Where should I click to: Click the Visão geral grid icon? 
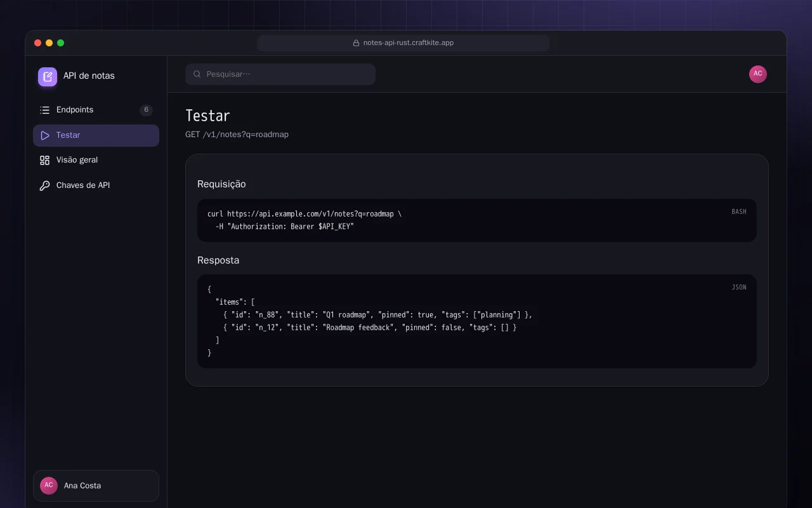[x=44, y=160]
